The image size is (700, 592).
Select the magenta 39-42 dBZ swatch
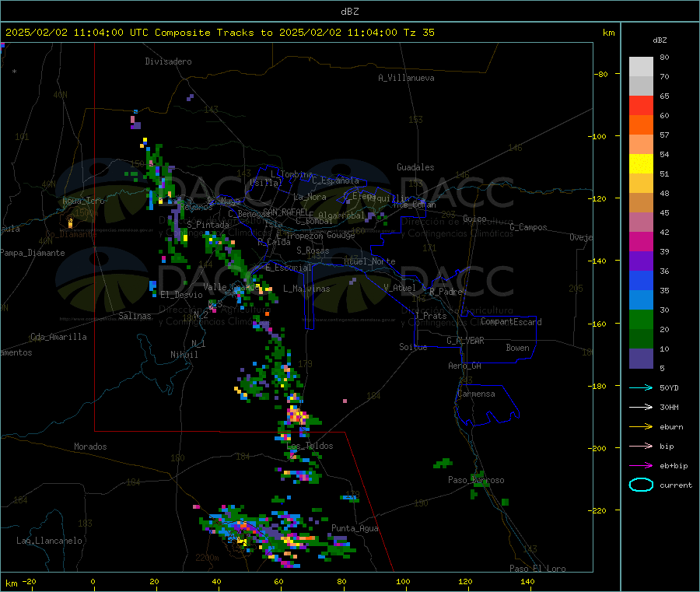pyautogui.click(x=641, y=241)
